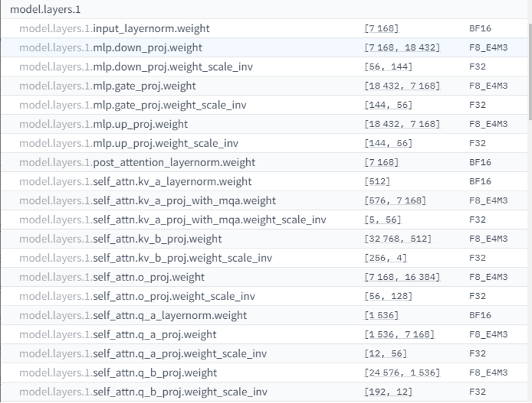
Task: Open self_attn.q_b_proj.weight_scale_inv entry
Action: click(x=264, y=392)
